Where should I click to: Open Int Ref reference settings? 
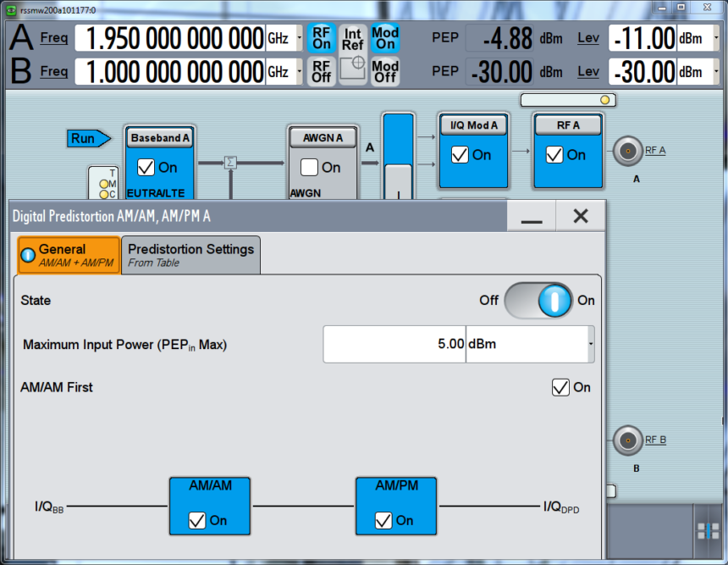[x=353, y=39]
